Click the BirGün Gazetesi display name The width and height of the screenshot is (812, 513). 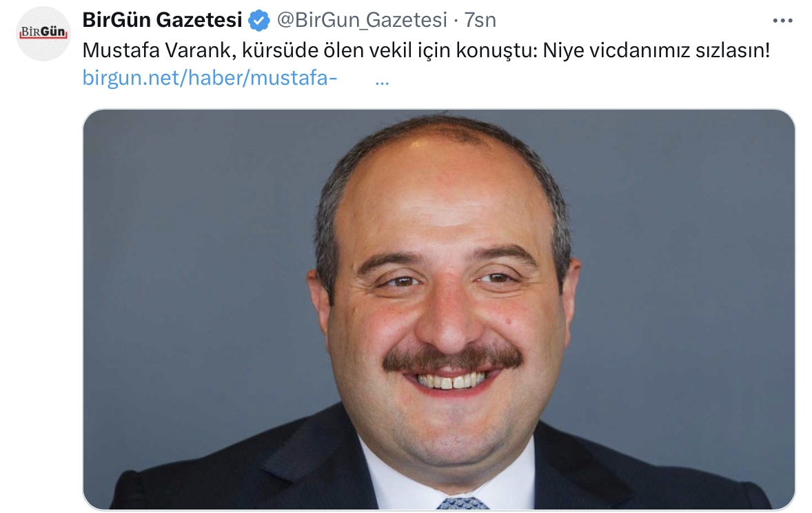point(162,20)
